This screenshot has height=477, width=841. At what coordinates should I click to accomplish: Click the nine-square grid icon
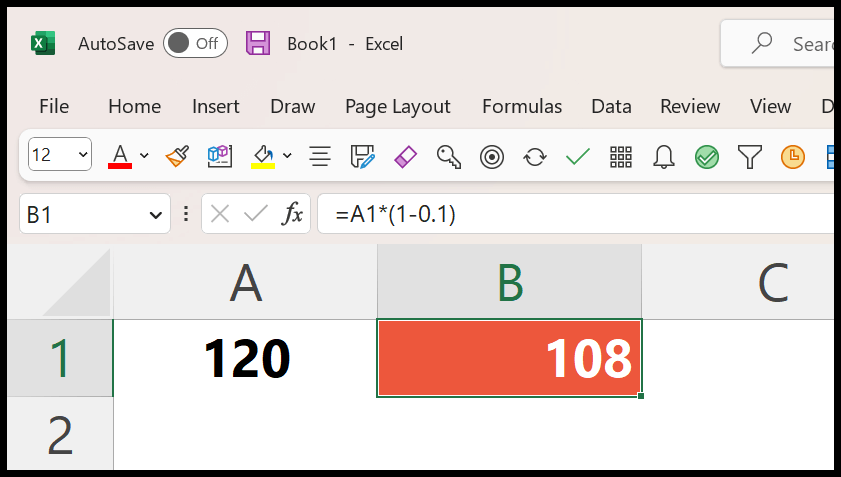(x=621, y=157)
